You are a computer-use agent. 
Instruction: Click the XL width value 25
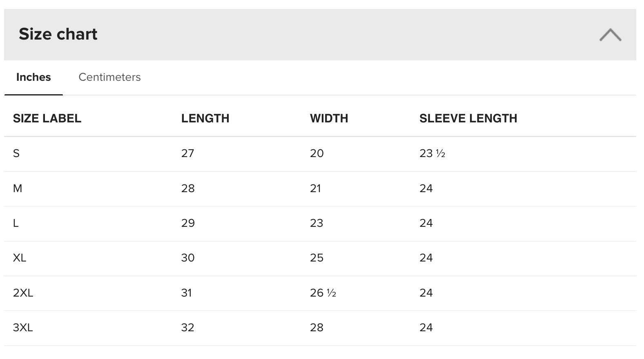[x=317, y=258]
